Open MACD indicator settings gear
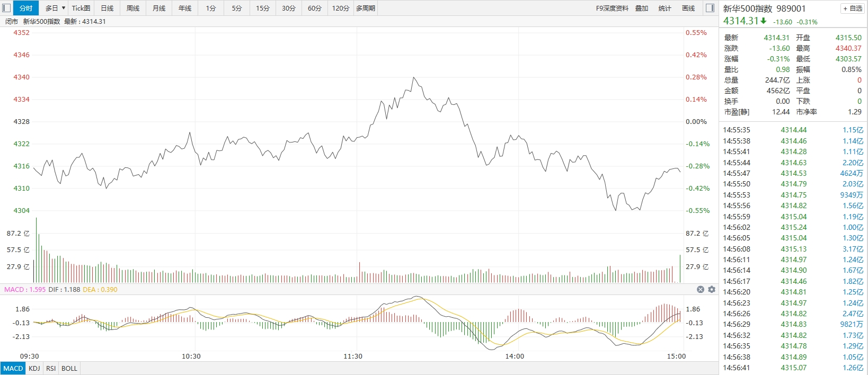868x375 pixels. click(x=712, y=289)
